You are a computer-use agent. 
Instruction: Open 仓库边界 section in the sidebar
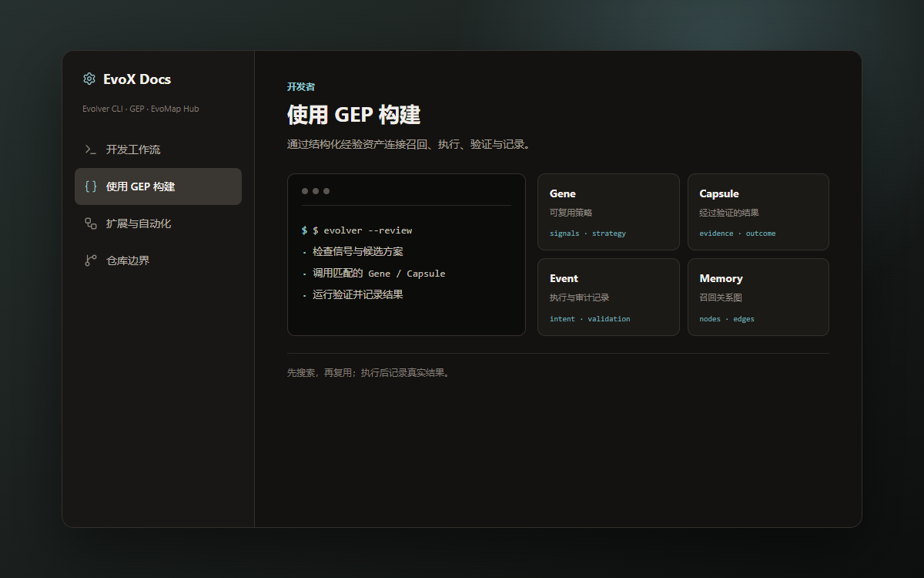[x=158, y=260]
